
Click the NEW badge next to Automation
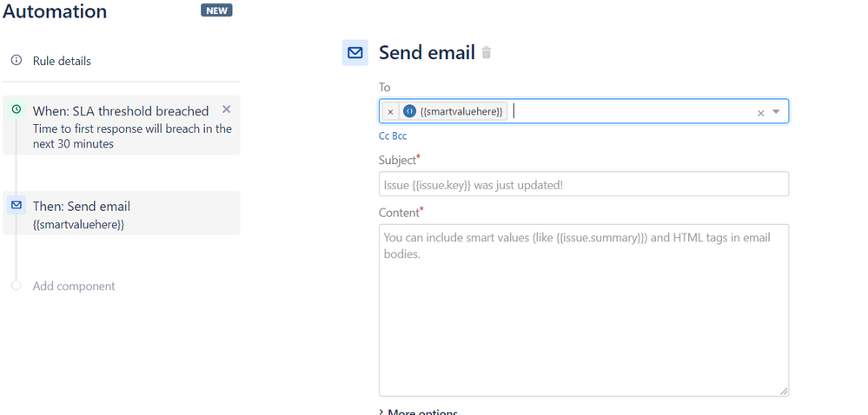[216, 10]
